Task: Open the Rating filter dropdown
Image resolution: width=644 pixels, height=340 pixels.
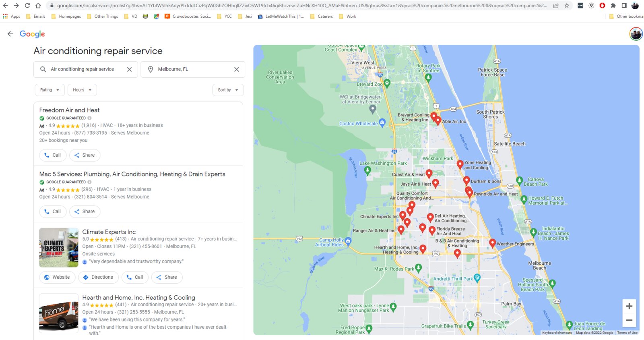Action: (x=50, y=90)
